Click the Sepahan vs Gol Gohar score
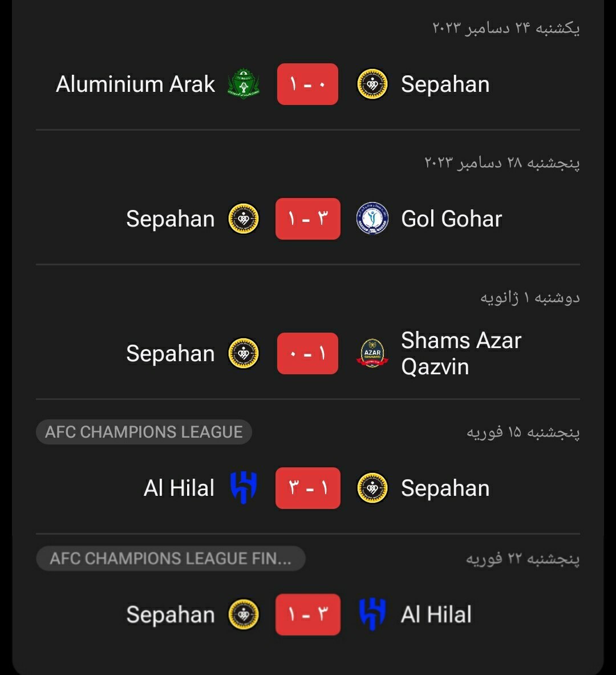This screenshot has width=616, height=675. point(307,219)
